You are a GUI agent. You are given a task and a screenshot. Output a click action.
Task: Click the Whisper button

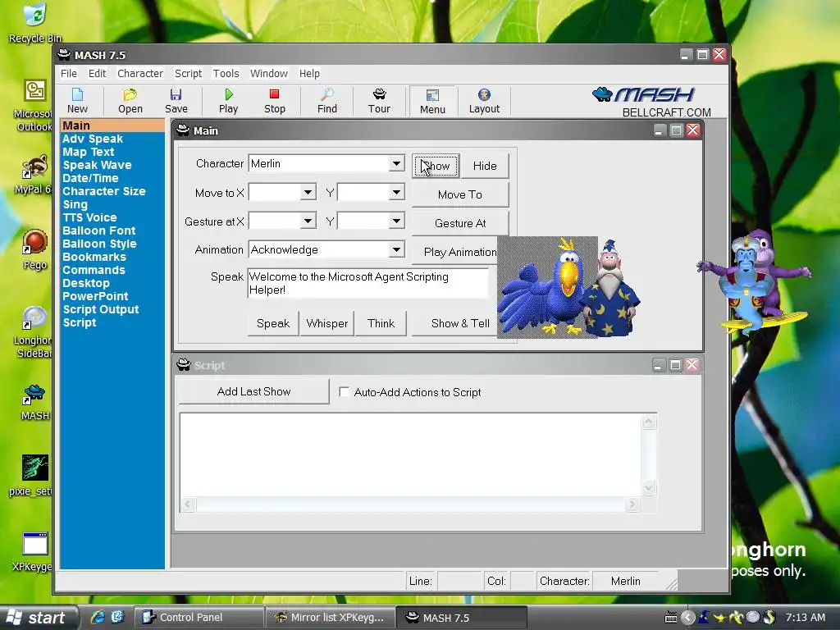[326, 323]
